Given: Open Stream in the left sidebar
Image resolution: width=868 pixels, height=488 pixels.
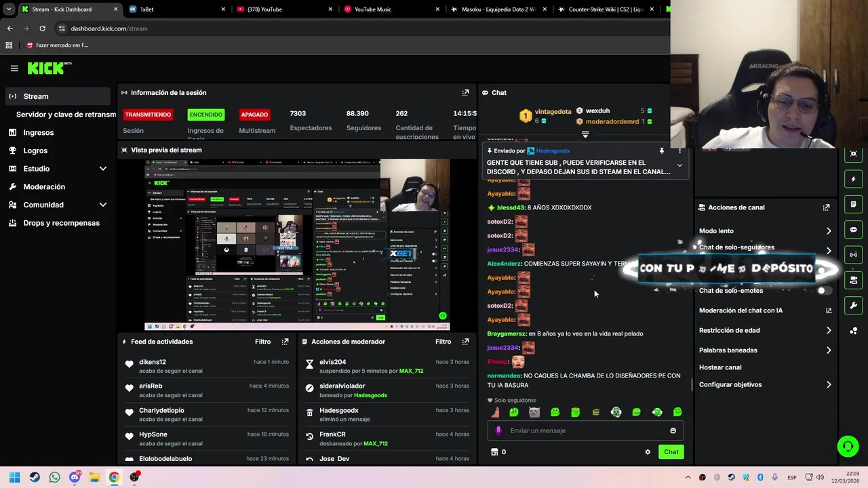Looking at the screenshot, I should pos(58,96).
